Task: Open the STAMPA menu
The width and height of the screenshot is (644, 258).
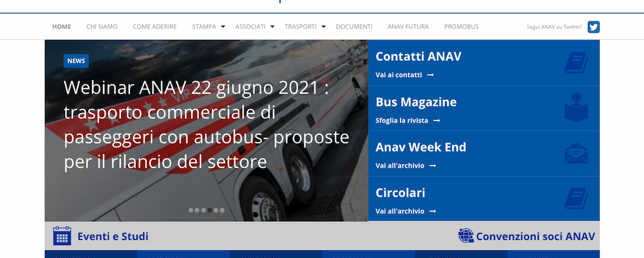Action: [x=204, y=26]
